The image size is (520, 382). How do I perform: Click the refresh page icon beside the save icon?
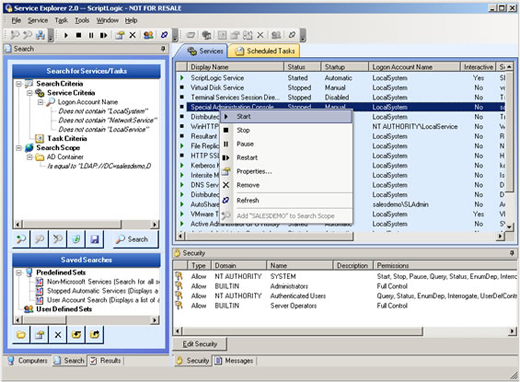coord(76,239)
